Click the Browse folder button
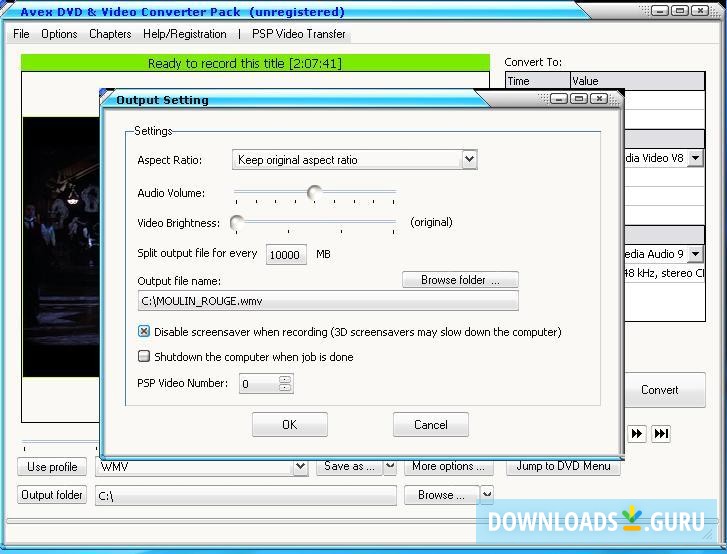 pyautogui.click(x=460, y=280)
